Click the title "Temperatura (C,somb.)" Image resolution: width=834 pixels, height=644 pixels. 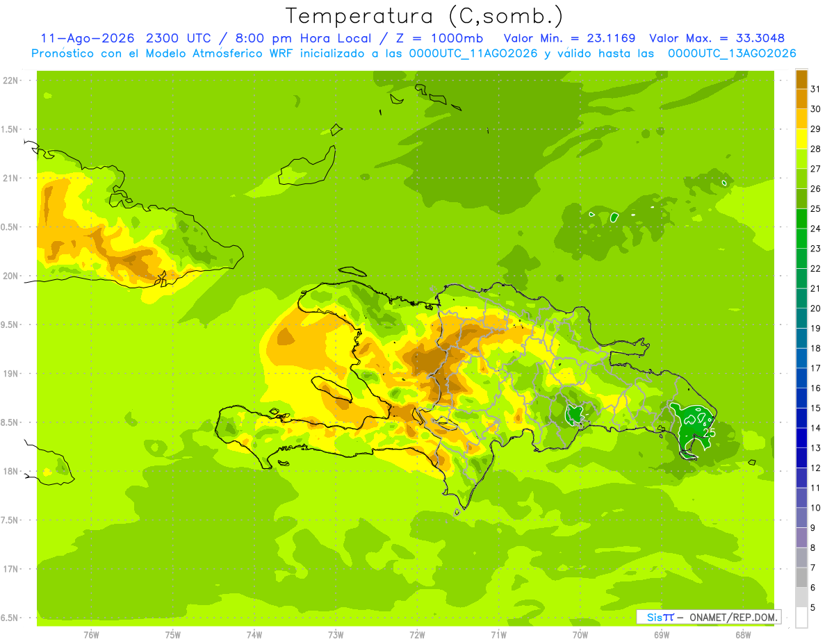(x=425, y=16)
